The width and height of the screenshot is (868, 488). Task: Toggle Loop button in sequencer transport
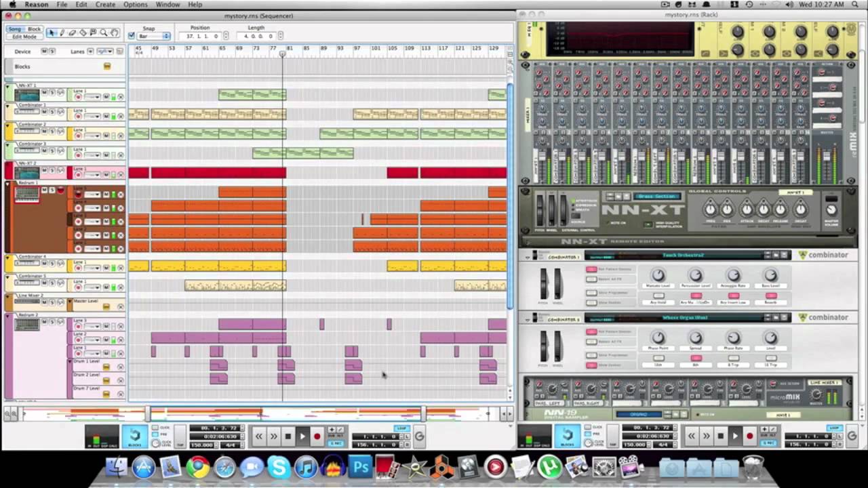[402, 429]
